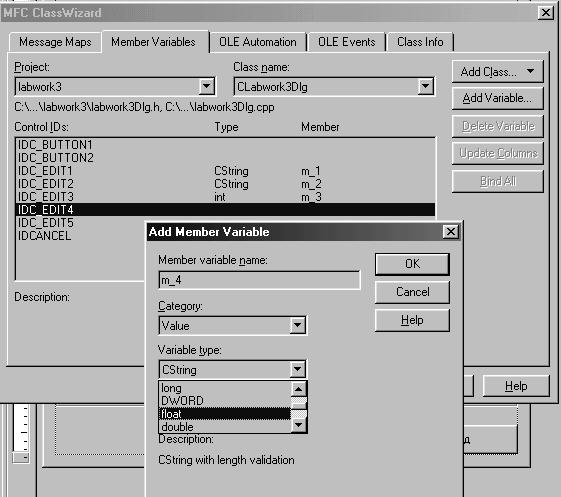
Task: Click the type list scroll down arrow
Action: [x=299, y=425]
